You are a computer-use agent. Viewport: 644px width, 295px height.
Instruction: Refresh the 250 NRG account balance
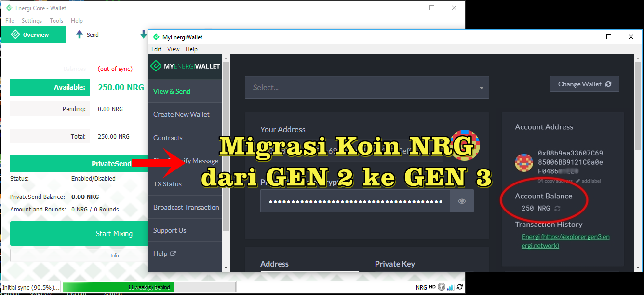pyautogui.click(x=558, y=208)
